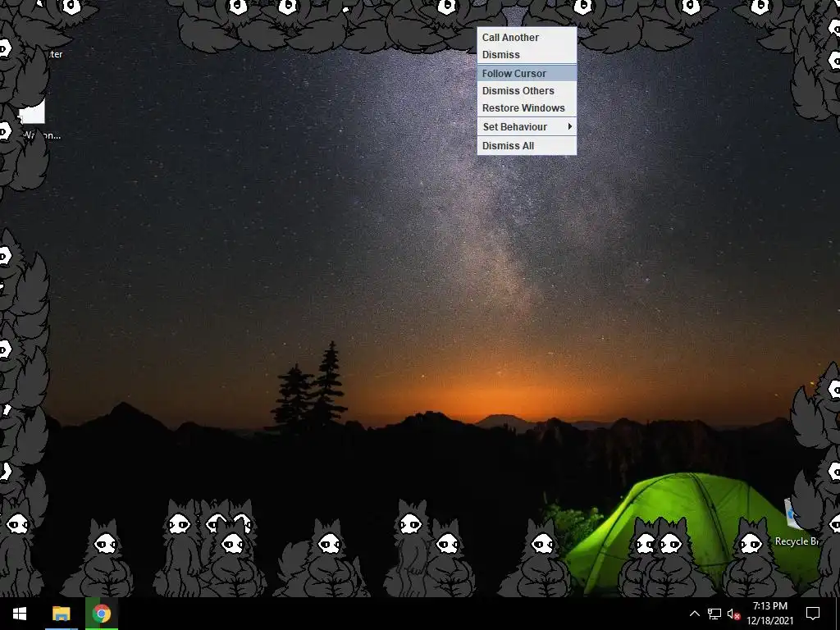Click the muted volume tray icon
The image size is (840, 630).
click(x=733, y=614)
